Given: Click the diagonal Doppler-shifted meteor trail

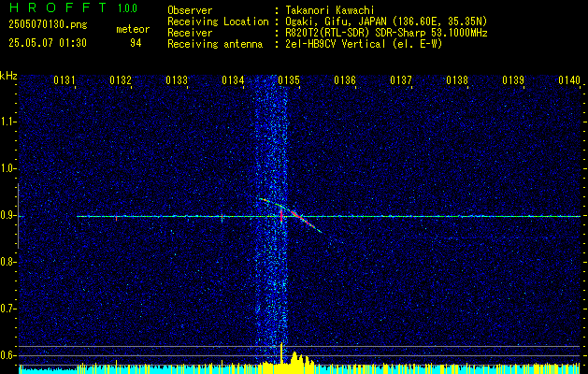Looking at the screenshot, I should (x=291, y=215).
